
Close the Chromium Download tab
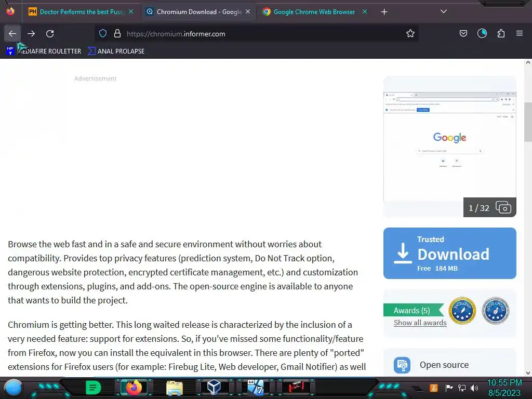pos(248,12)
